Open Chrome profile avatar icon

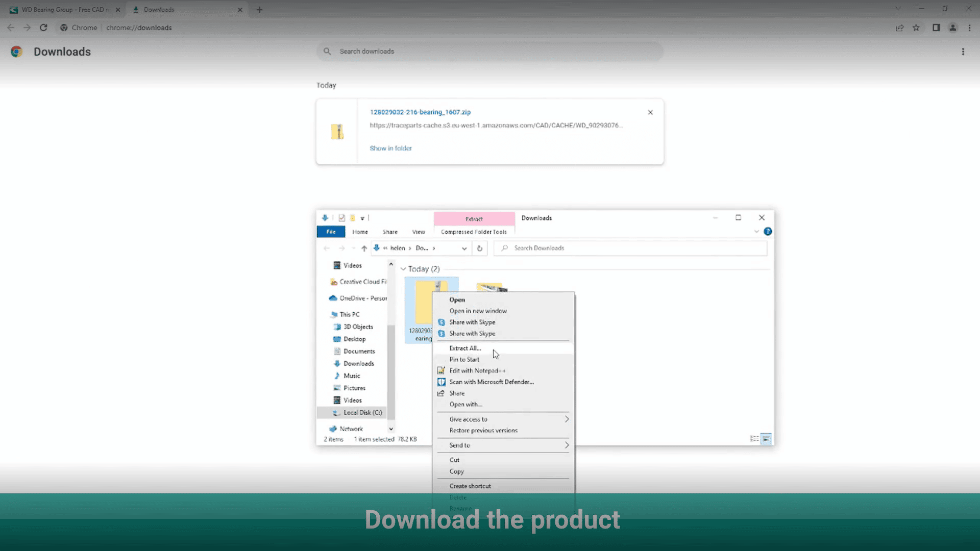952,28
